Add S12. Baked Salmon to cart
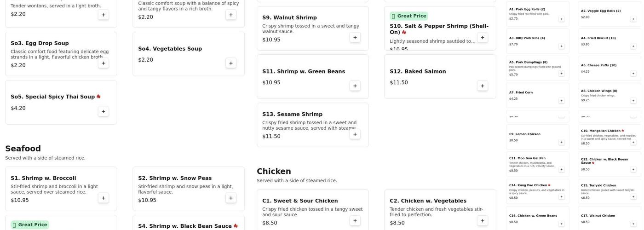Viewport: 644px width, 230px height. click(482, 86)
